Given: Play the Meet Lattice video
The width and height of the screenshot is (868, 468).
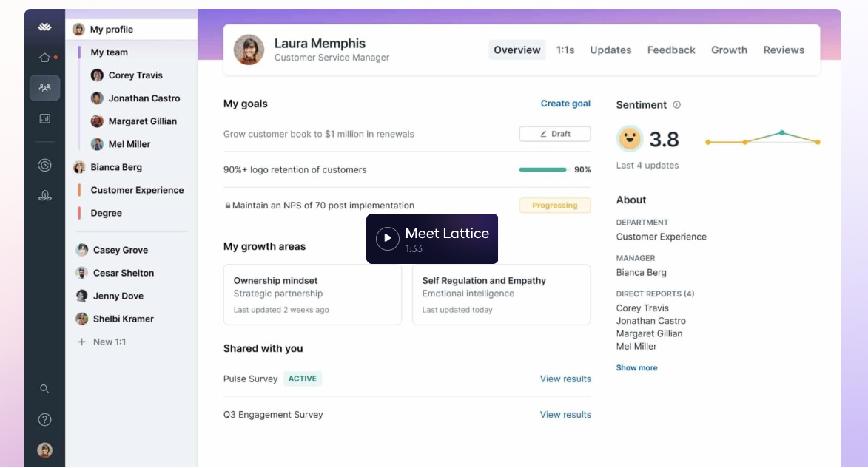Looking at the screenshot, I should click(x=387, y=238).
